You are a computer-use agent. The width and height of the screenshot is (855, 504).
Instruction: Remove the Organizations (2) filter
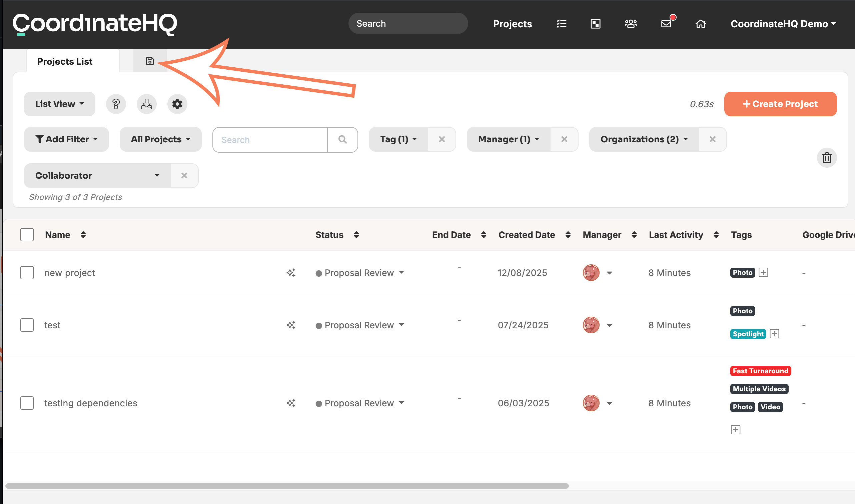(713, 139)
